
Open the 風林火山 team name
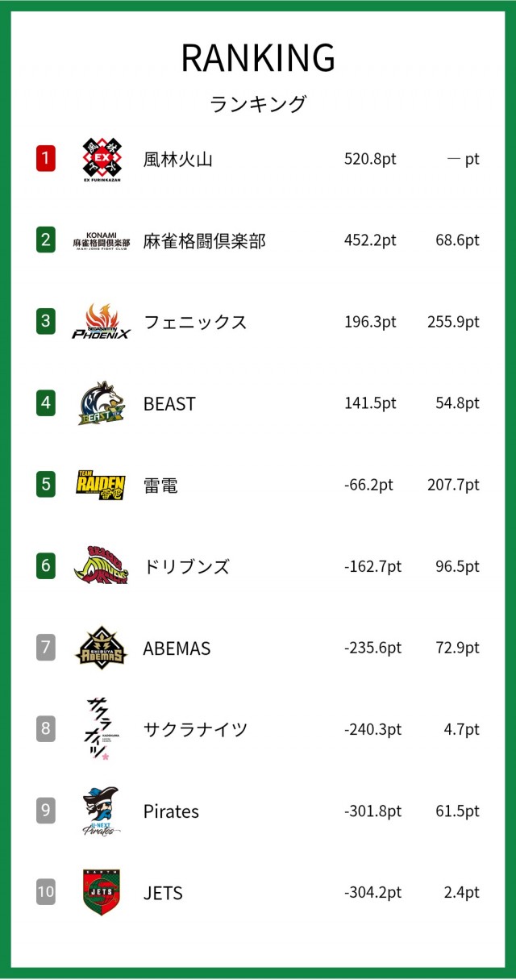tap(178, 159)
